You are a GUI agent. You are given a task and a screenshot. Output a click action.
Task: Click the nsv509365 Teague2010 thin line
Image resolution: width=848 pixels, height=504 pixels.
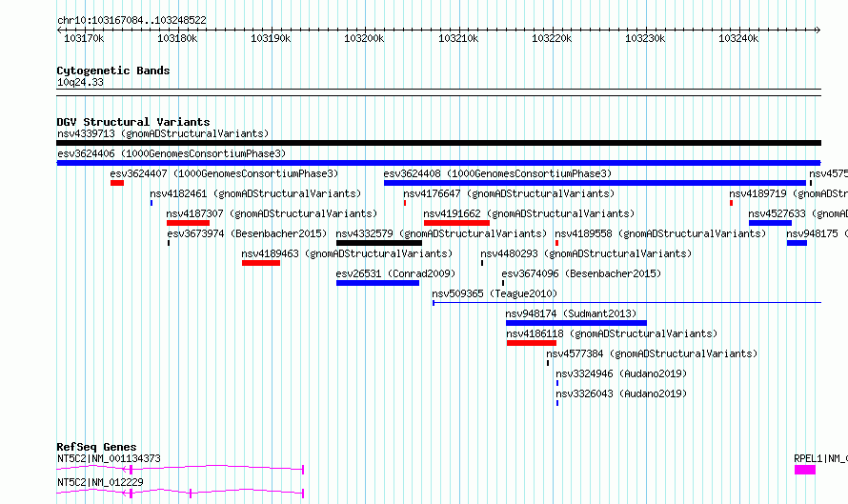point(627,303)
